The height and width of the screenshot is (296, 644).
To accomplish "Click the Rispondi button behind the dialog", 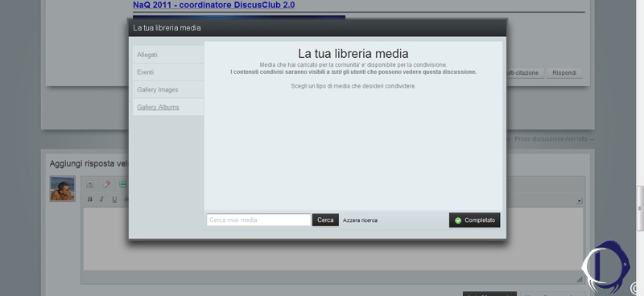I will [564, 72].
